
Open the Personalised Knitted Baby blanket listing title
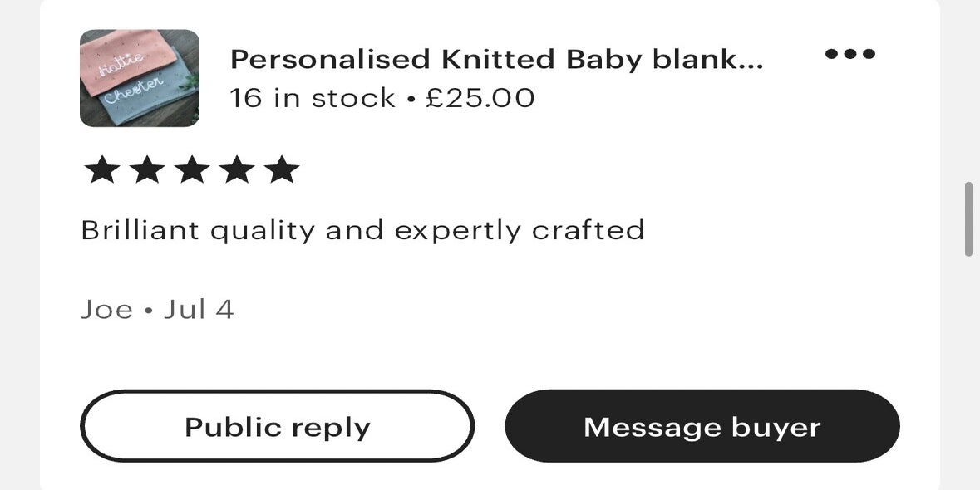tap(496, 59)
